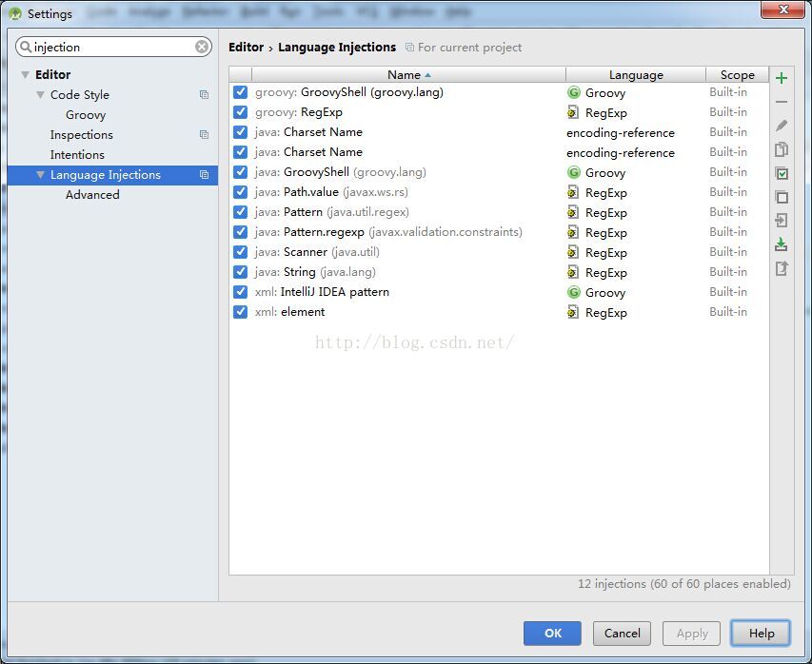Uncheck java: Scanner (java.util) checkbox
Viewport: 812px width, 664px height.
[x=240, y=252]
